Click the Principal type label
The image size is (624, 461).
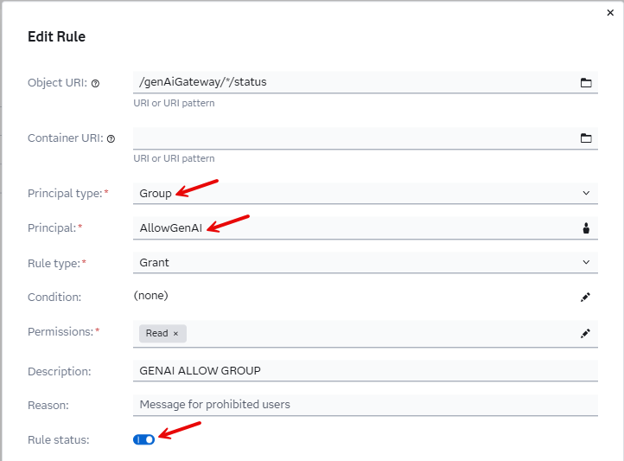point(65,193)
